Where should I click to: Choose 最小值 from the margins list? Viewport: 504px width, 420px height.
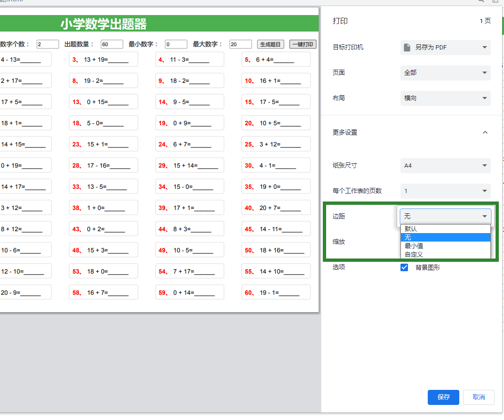446,246
